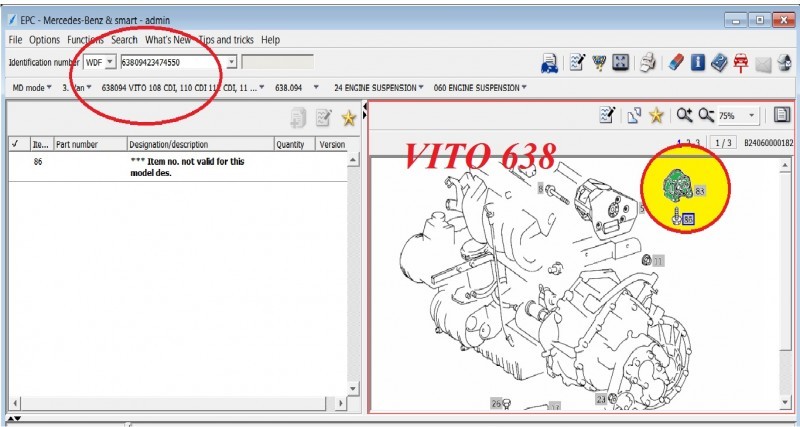Screen dimensions: 800x427
Task: Click the parts list scroll down arrow
Action: pyautogui.click(x=353, y=390)
